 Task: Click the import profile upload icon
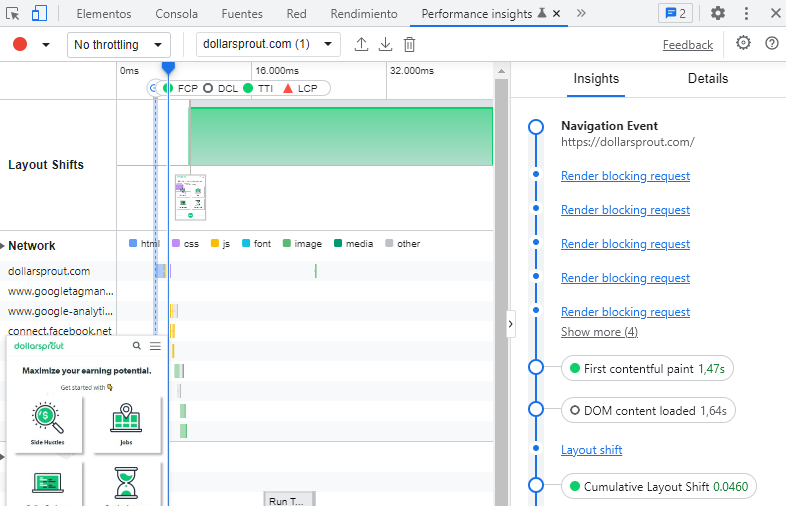362,45
